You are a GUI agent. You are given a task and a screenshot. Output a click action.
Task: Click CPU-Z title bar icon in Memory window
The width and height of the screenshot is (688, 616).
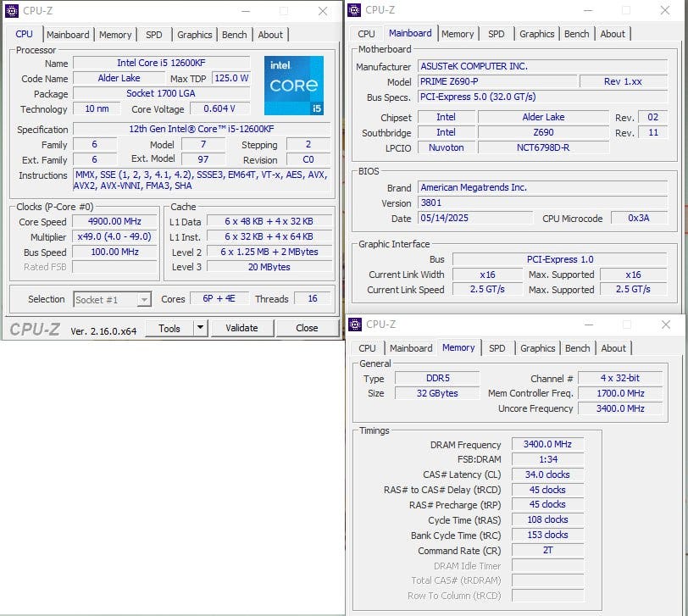(x=356, y=325)
